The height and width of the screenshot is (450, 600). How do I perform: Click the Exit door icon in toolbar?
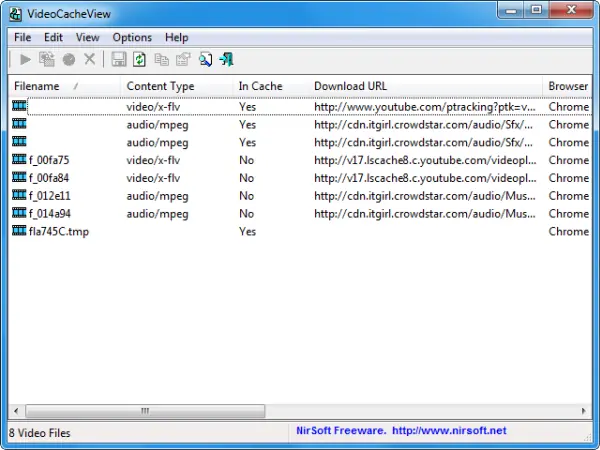coord(227,60)
